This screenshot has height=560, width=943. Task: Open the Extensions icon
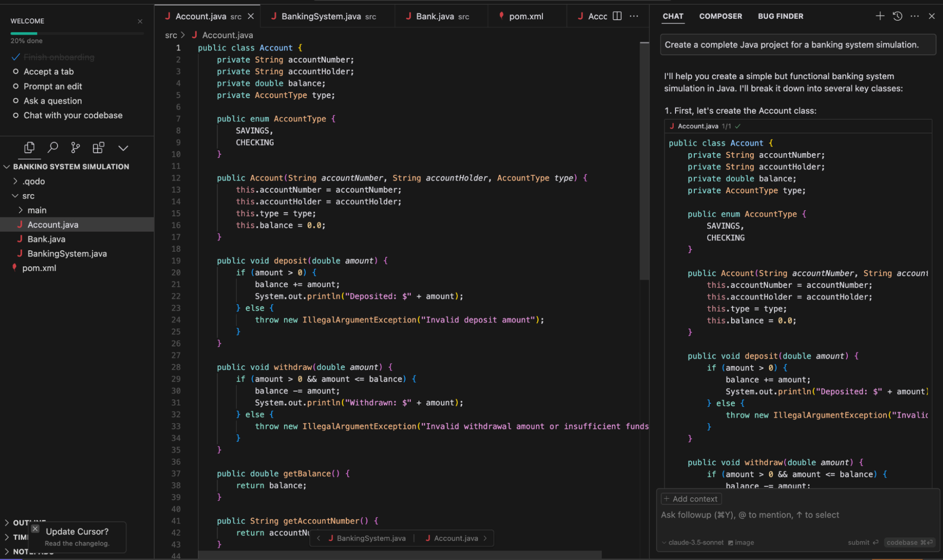click(99, 148)
